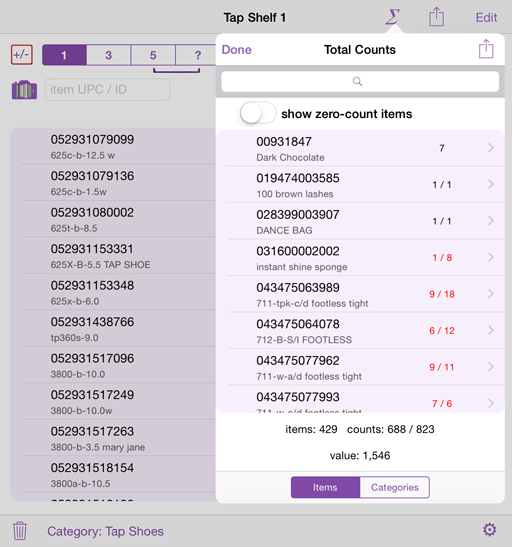Toggle show zero-count items switch
Viewport: 512px width, 547px height.
tap(258, 113)
